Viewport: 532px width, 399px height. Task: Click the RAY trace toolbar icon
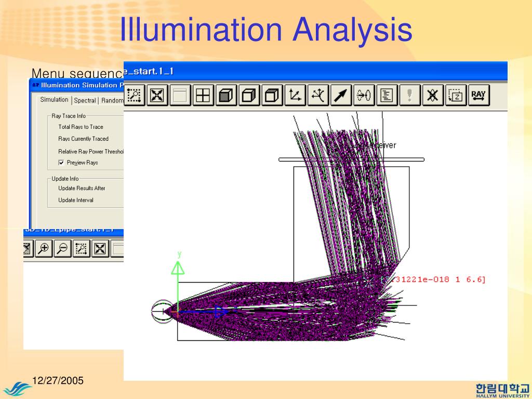[x=478, y=96]
